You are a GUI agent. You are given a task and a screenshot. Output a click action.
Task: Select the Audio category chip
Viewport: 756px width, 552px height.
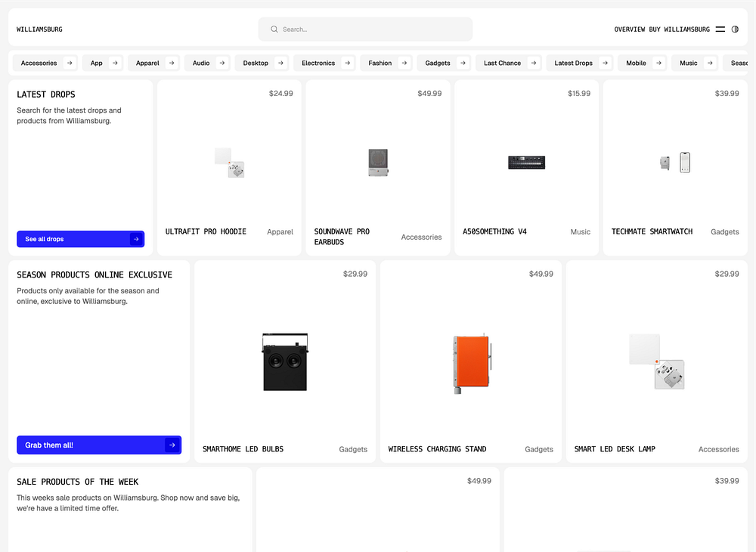pyautogui.click(x=207, y=64)
